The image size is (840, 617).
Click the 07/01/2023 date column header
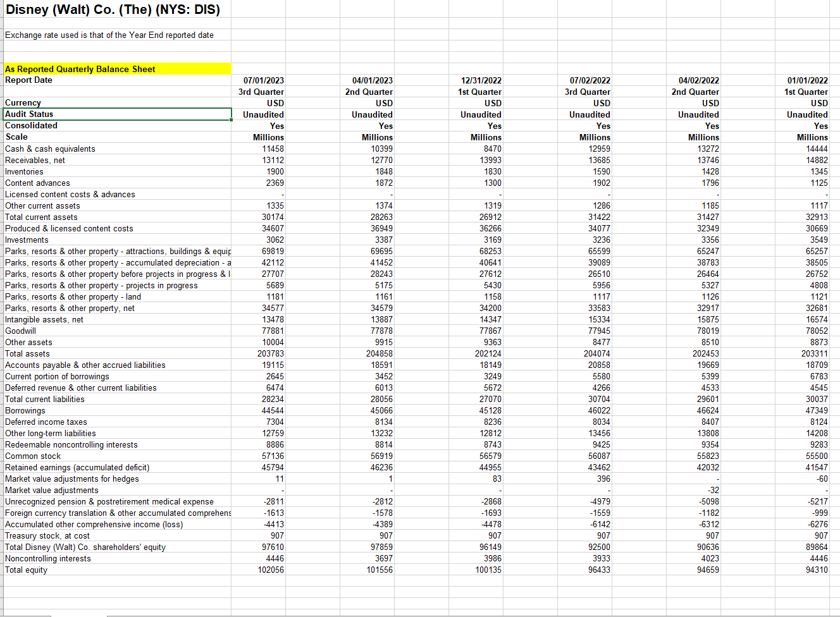click(264, 80)
